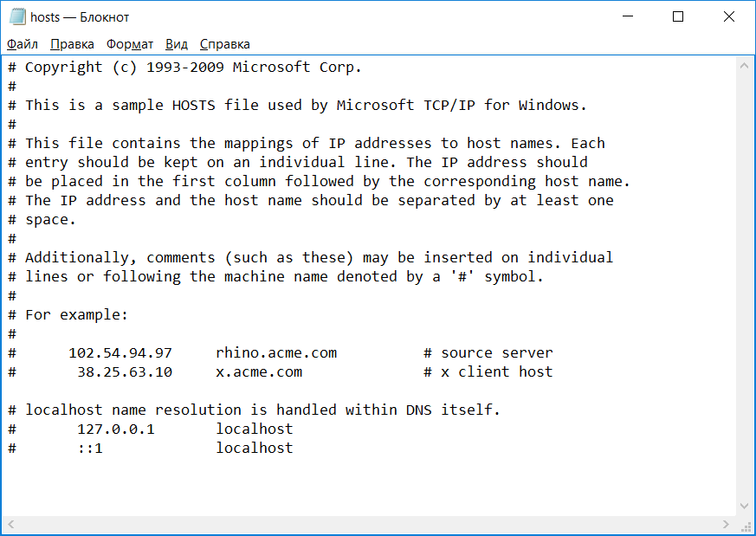
Task: Maximize the hosts Notepad window
Action: pos(678,16)
